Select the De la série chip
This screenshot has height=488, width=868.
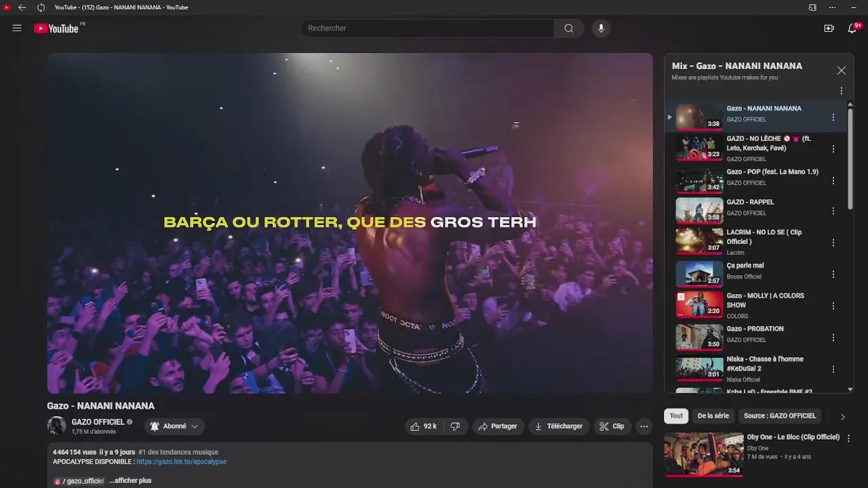coord(713,416)
